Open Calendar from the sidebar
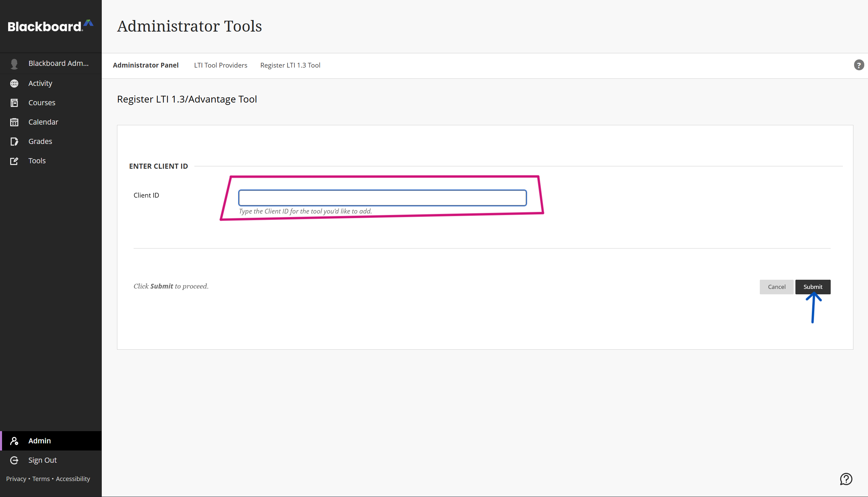 click(51, 122)
